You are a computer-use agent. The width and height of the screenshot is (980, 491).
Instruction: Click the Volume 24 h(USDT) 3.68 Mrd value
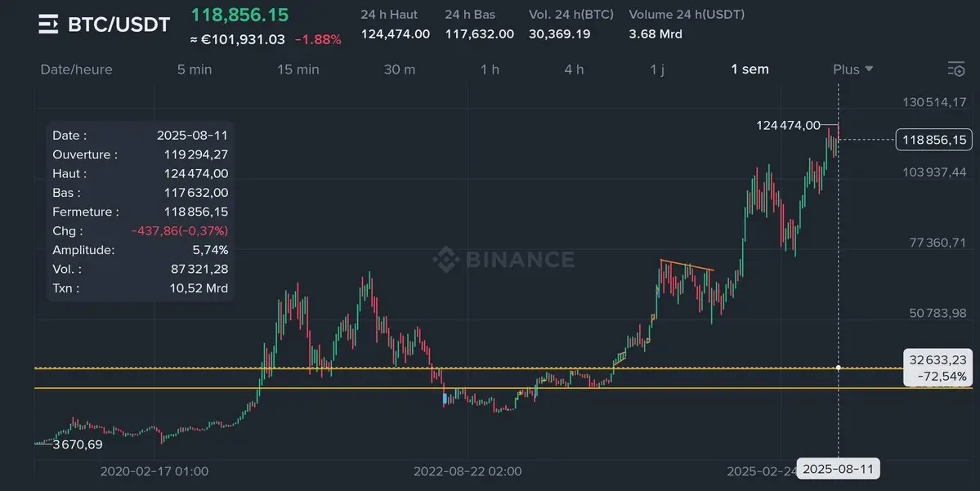pos(655,33)
